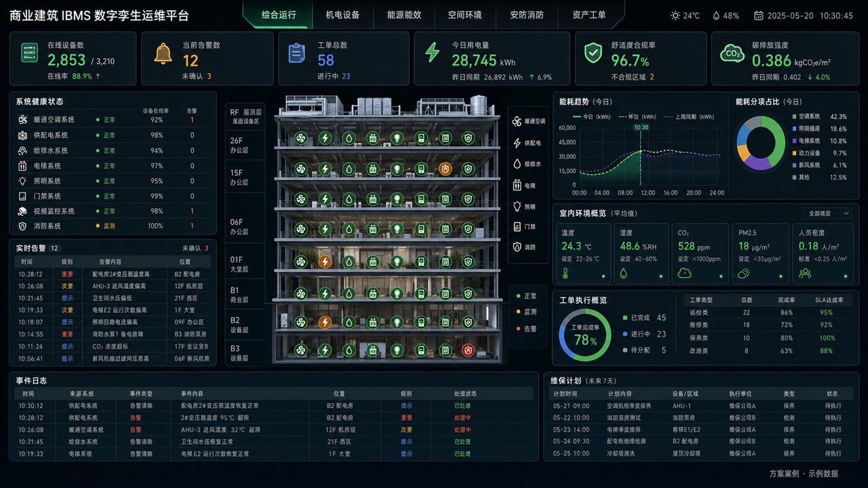Click the humidity droplet icon showing 48%
Viewport: 868px width, 488px height.
(x=716, y=16)
